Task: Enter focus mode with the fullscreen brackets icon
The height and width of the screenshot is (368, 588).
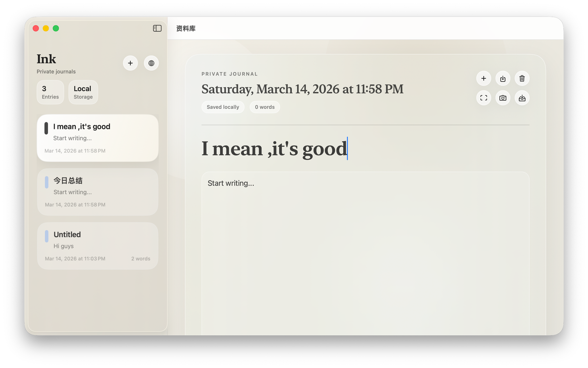Action: 484,98
